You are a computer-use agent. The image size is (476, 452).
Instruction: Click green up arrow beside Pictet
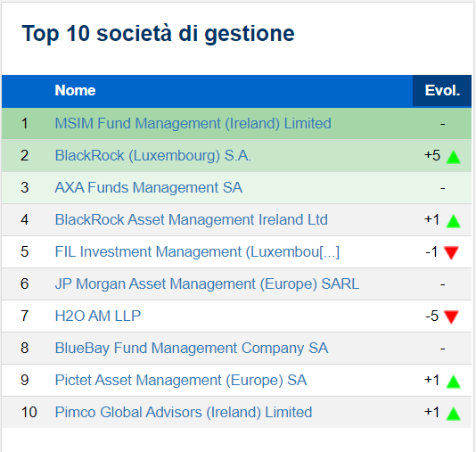click(454, 382)
